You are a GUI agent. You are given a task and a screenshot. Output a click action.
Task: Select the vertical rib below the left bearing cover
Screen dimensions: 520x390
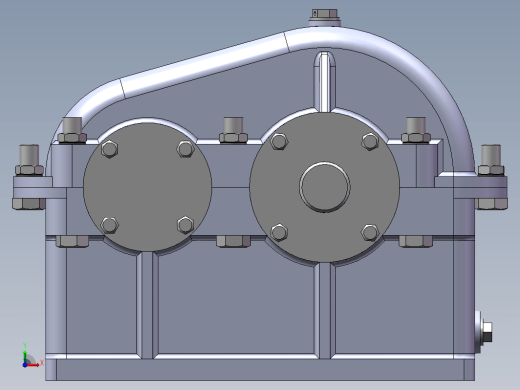[x=147, y=305]
